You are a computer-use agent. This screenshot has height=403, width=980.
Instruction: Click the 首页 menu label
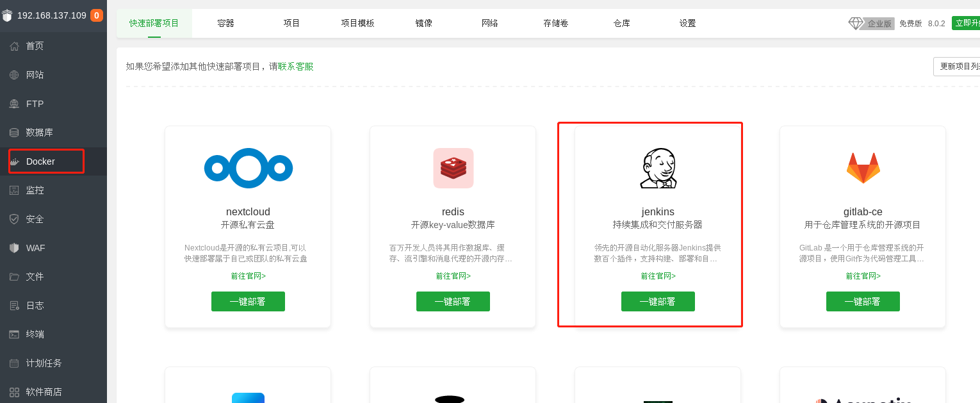click(x=35, y=46)
